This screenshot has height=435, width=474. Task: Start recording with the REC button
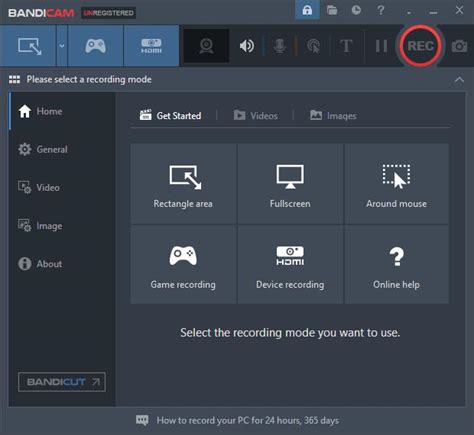point(421,46)
